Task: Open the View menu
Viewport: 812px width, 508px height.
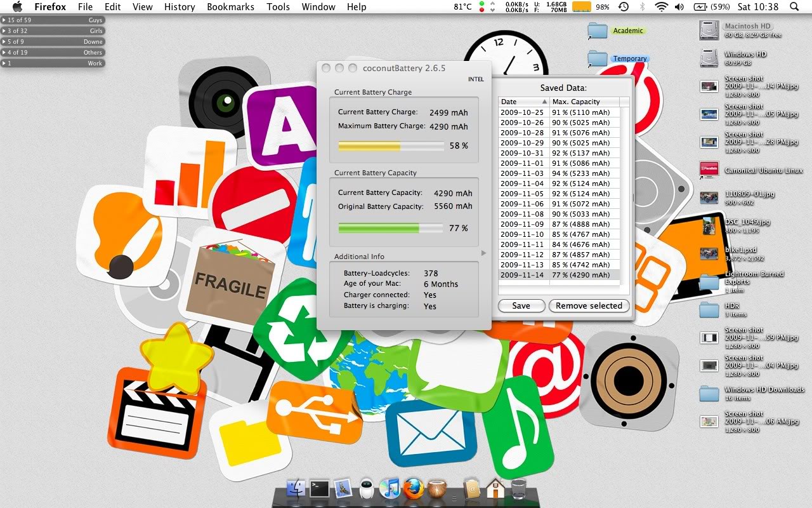Action: tap(143, 6)
